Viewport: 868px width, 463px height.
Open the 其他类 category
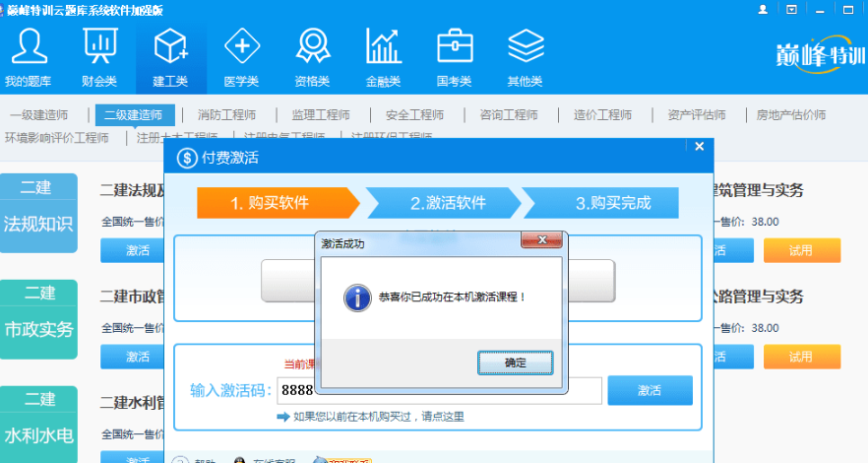coord(525,57)
